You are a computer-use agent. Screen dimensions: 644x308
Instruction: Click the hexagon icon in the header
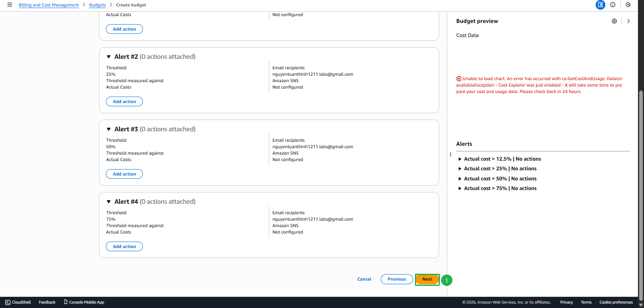628,5
